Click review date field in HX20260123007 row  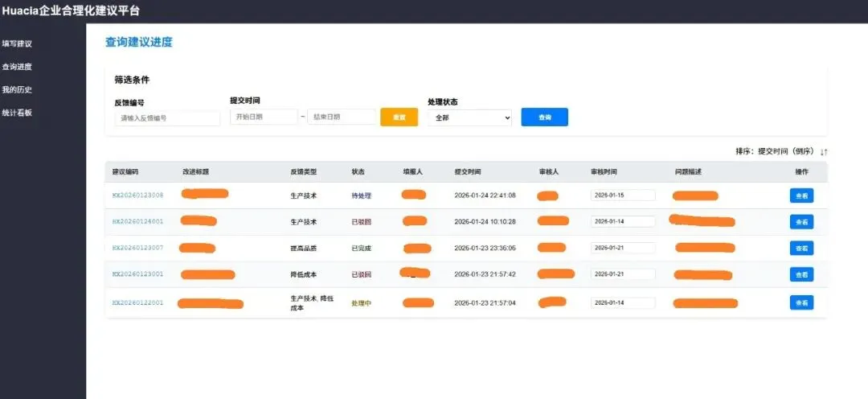[623, 248]
